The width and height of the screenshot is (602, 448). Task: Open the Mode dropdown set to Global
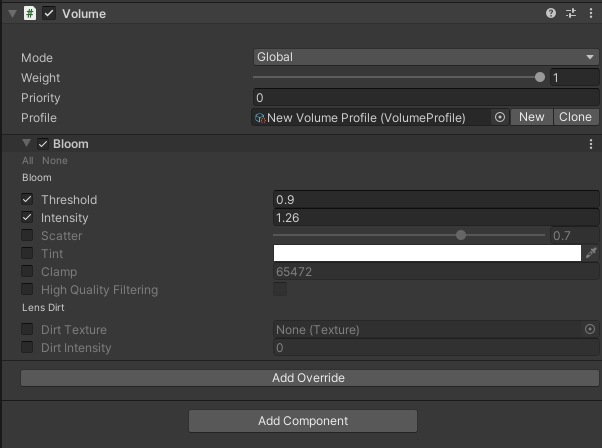[425, 57]
